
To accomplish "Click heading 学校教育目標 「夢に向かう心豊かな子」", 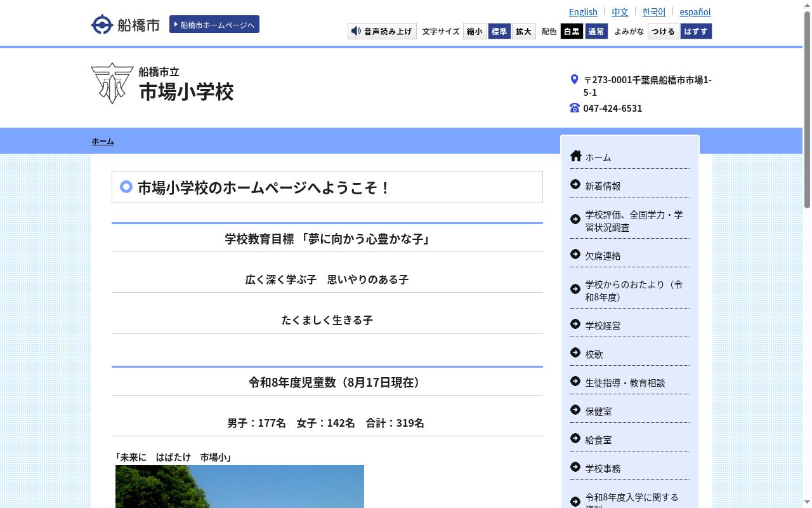I will (327, 239).
